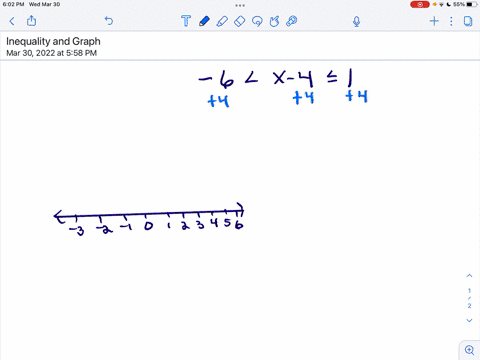Go back to the notes library
Image resolution: width=480 pixels, height=360 pixels.
(12, 21)
